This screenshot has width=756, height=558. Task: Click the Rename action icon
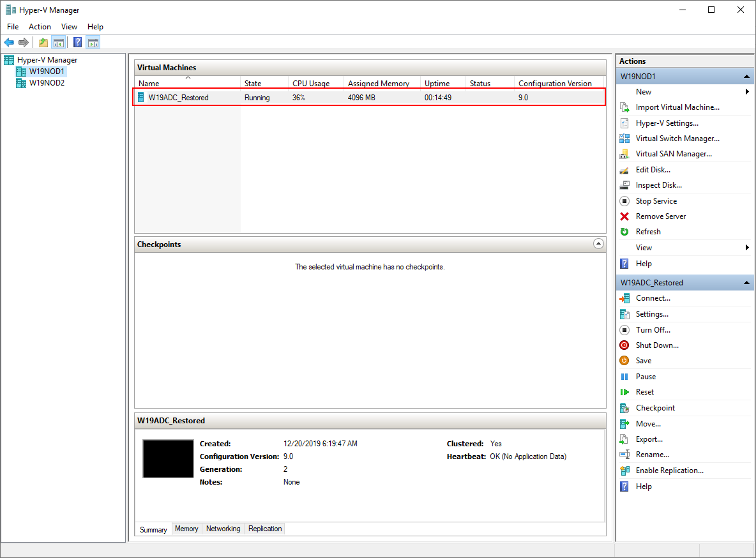click(x=624, y=455)
